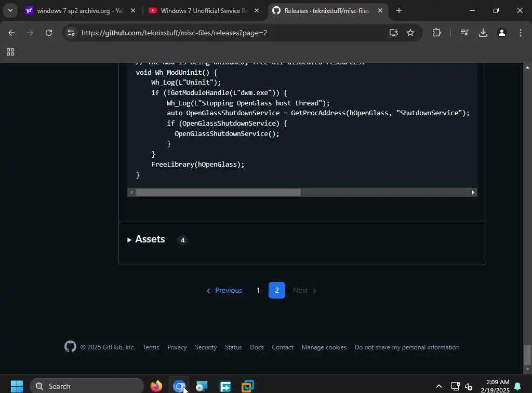Image resolution: width=532 pixels, height=393 pixels.
Task: Close the YouTube tab
Action: point(257,11)
